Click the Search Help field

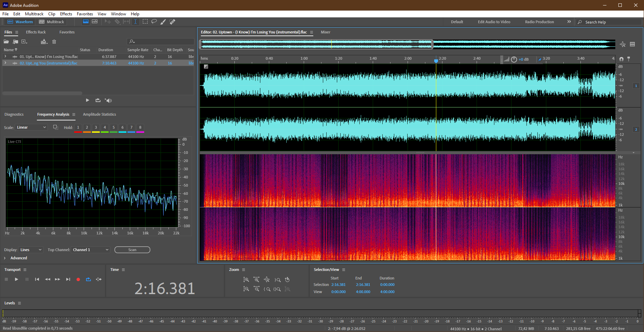coord(608,22)
